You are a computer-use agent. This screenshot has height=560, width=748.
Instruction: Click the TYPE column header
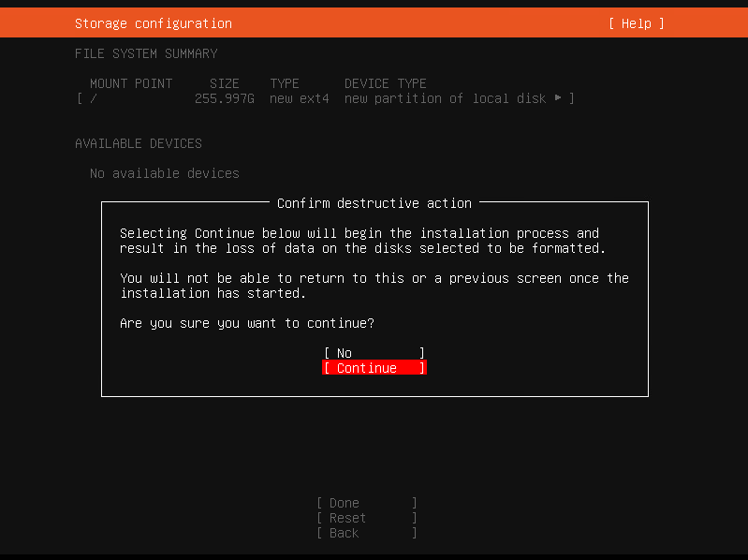[x=285, y=83]
